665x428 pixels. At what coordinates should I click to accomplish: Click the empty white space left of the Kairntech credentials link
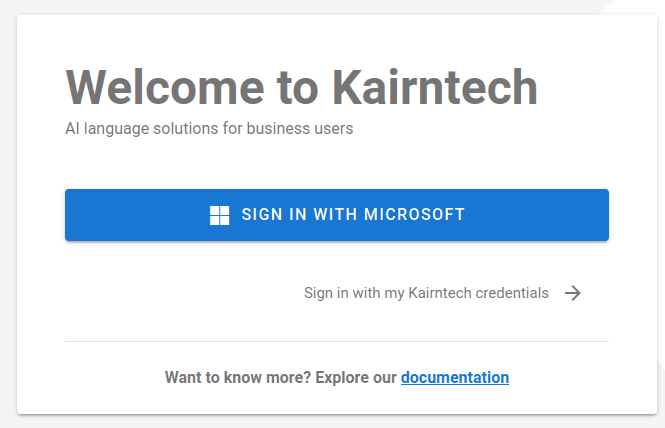click(x=182, y=293)
